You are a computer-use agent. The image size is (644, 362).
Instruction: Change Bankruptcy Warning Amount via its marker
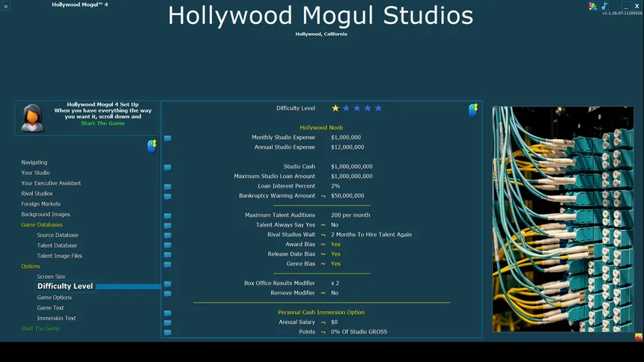tap(323, 196)
